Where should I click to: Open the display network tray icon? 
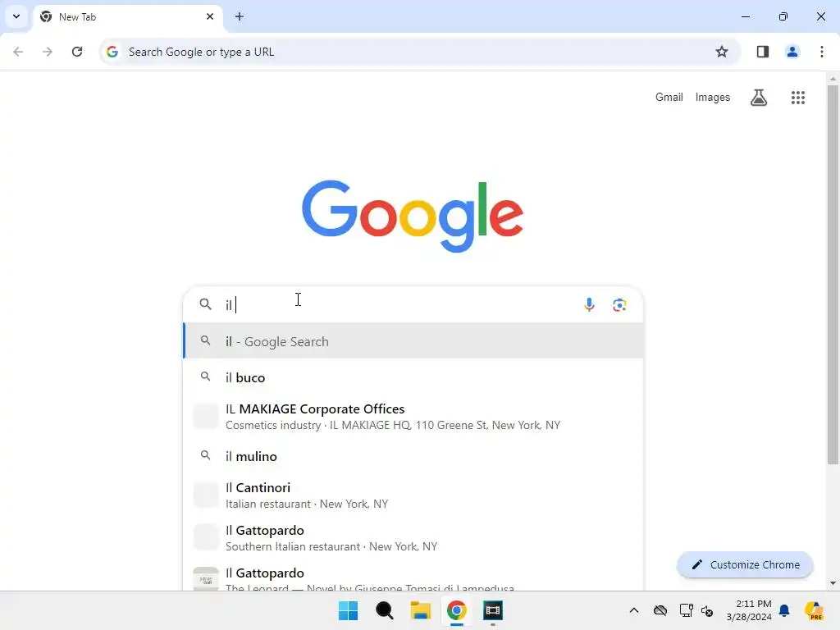click(686, 610)
